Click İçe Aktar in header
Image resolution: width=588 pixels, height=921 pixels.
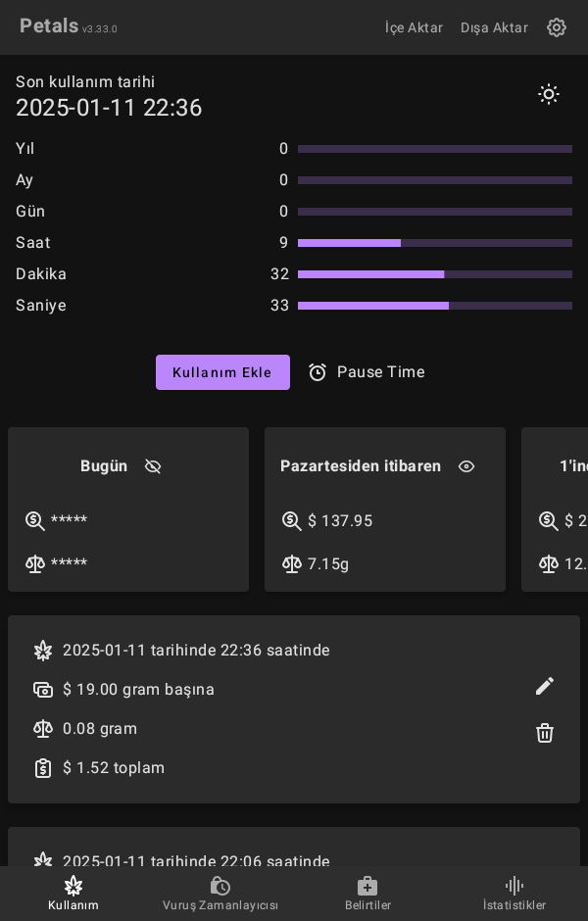pos(414,27)
